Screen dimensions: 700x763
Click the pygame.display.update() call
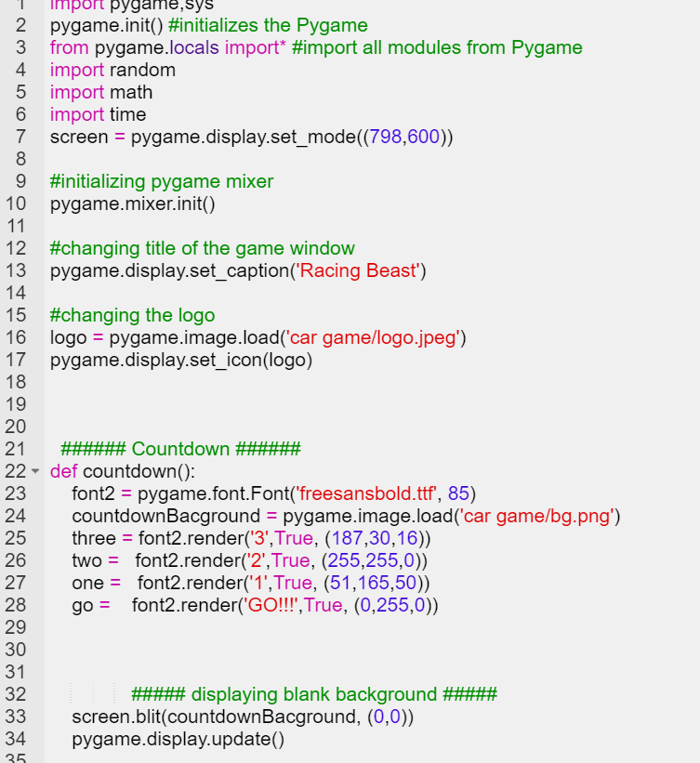pyautogui.click(x=178, y=739)
